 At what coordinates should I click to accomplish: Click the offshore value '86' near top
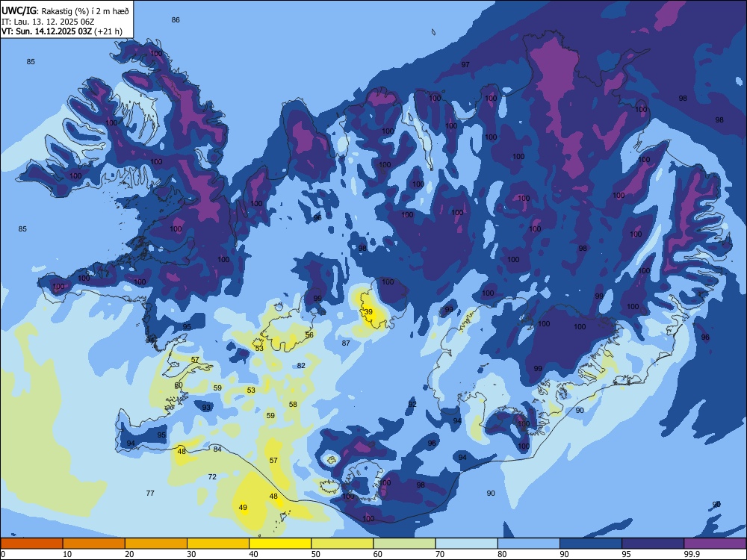(176, 19)
